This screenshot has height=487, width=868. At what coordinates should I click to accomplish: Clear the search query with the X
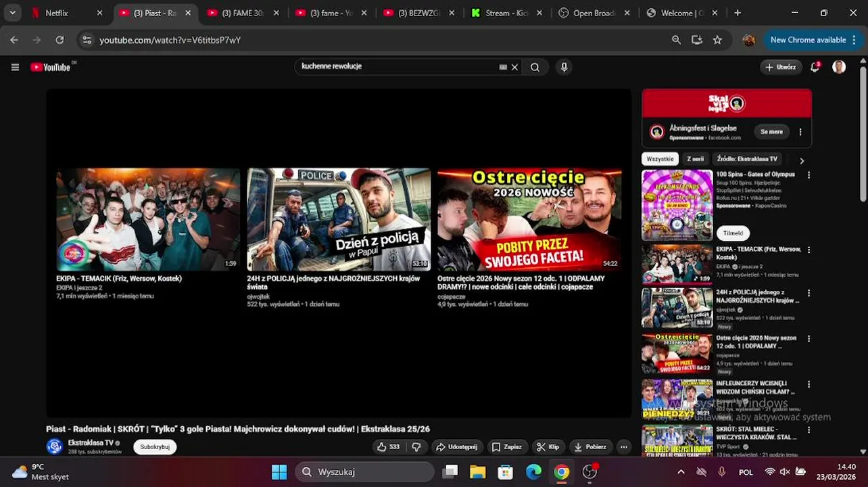(514, 67)
